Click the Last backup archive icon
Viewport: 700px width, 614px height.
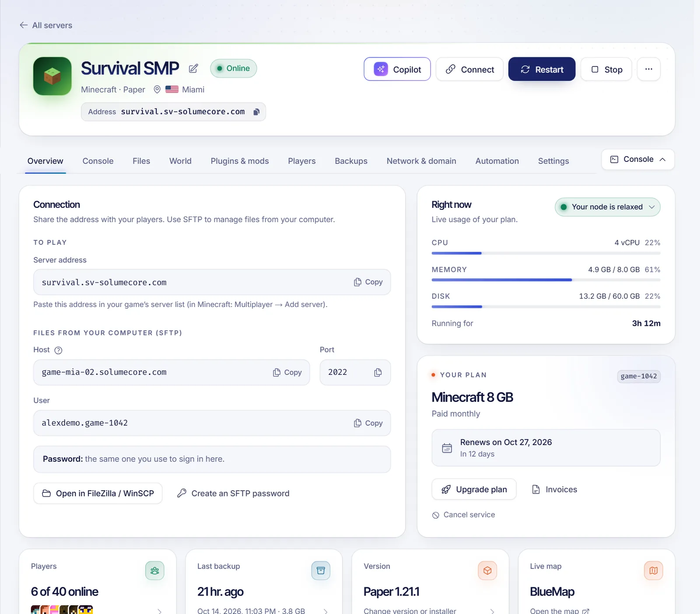click(321, 571)
